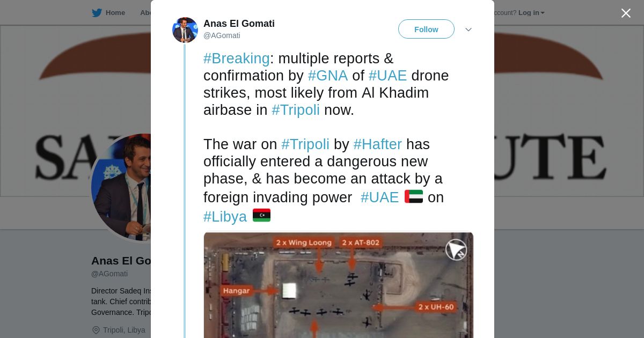Open the Anas El Gomati name in tweet
This screenshot has width=644, height=338.
point(239,24)
